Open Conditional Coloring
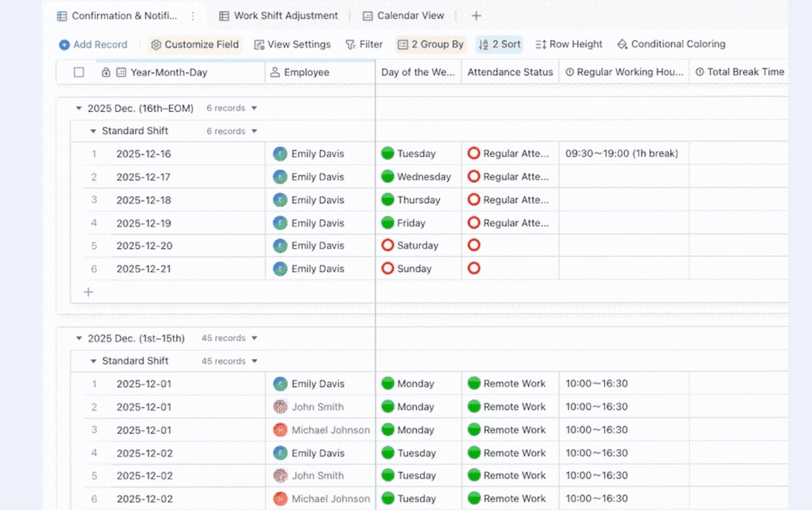This screenshot has width=812, height=510. click(x=622, y=45)
